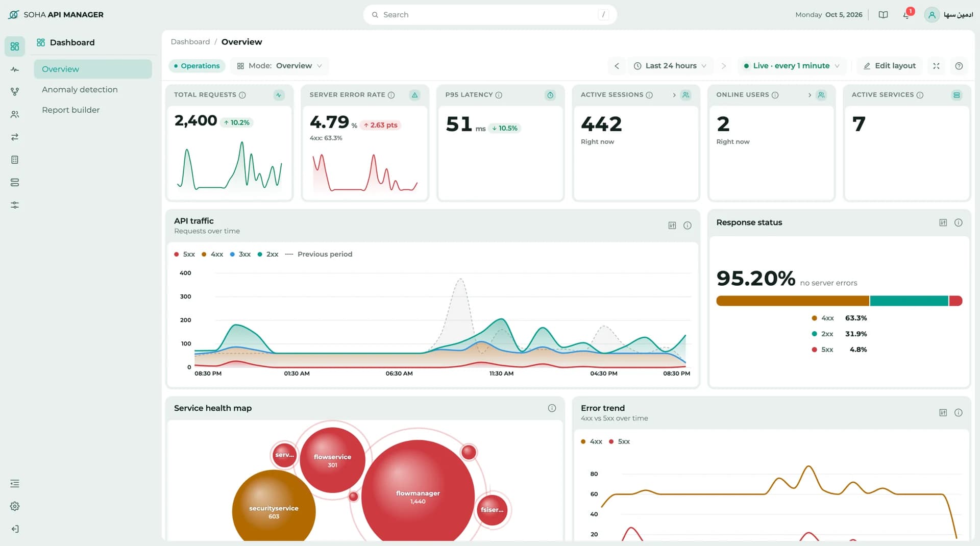Click the Dashboard sidebar heading
The image size is (980, 546).
coord(66,42)
